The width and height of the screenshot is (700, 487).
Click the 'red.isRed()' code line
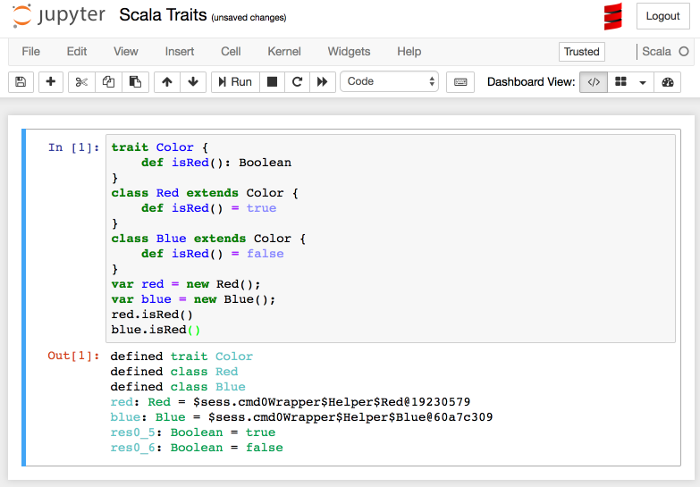point(152,314)
